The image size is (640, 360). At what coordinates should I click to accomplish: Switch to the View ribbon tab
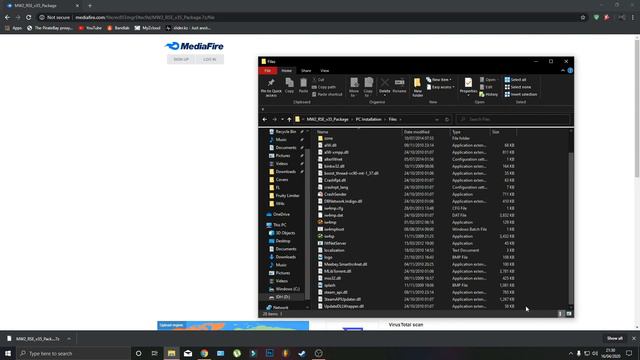[324, 71]
